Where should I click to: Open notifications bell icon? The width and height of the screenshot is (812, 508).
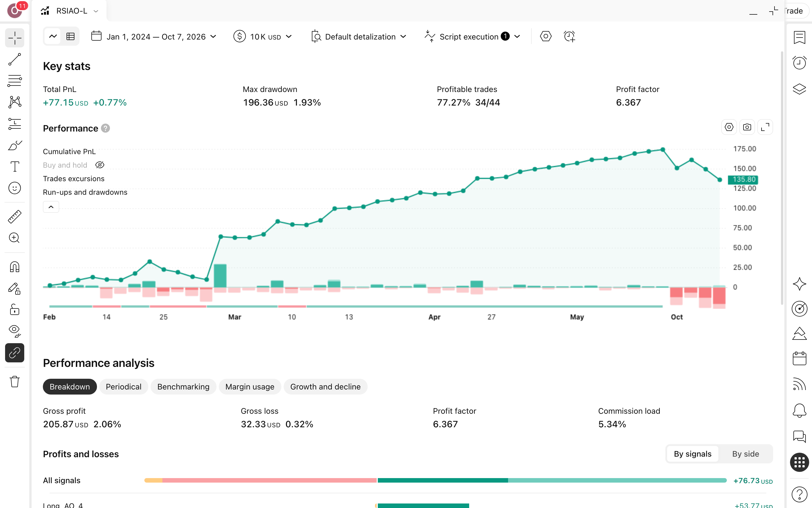coord(799,410)
